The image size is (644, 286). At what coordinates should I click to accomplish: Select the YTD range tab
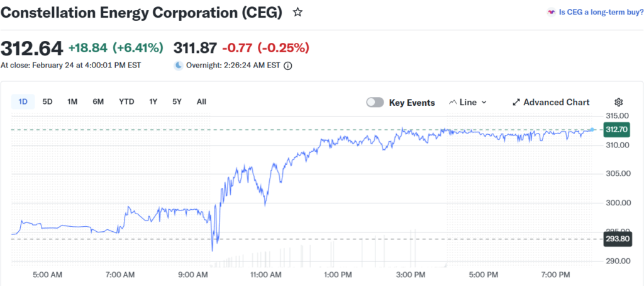[126, 101]
